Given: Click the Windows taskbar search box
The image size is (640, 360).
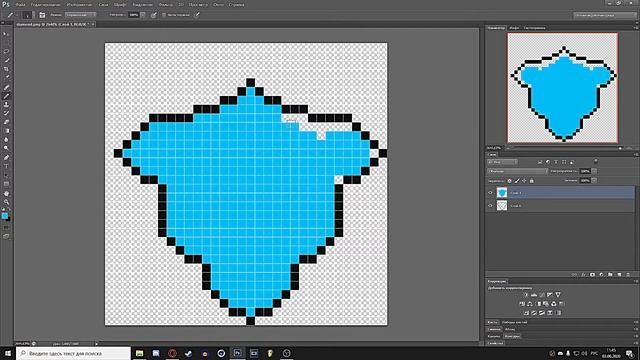Looking at the screenshot, I should click(73, 353).
